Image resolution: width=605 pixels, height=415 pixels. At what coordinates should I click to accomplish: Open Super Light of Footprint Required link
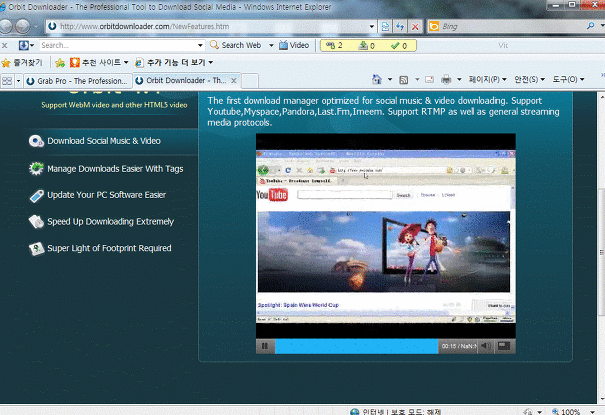(x=109, y=248)
